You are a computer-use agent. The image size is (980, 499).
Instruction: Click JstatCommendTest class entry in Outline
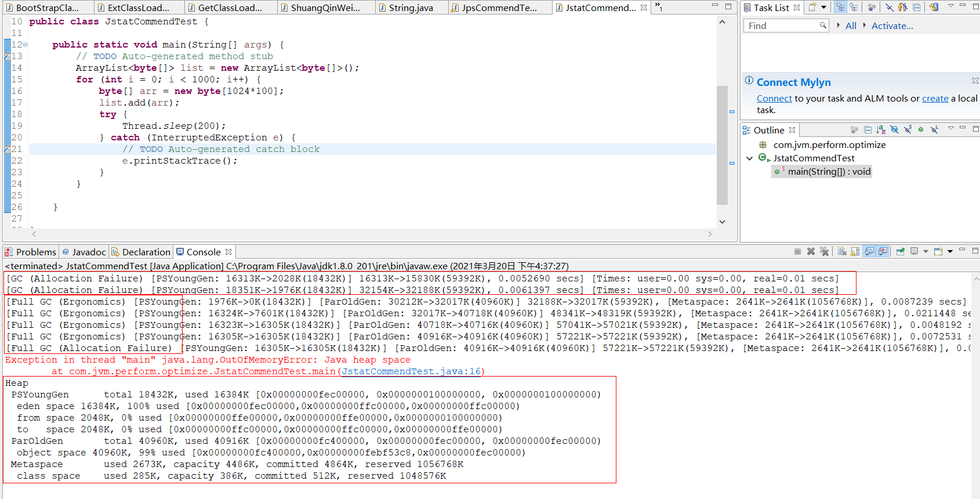tap(814, 158)
